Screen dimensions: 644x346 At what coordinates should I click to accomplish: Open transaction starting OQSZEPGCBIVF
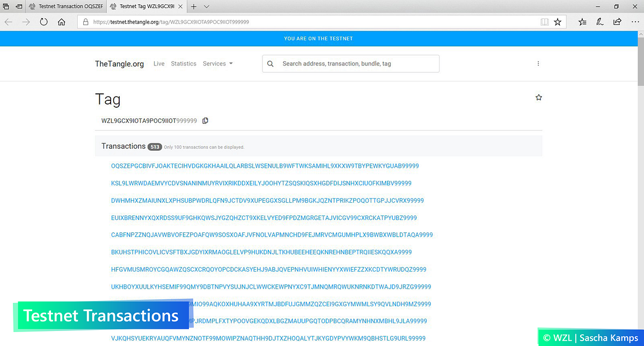265,166
